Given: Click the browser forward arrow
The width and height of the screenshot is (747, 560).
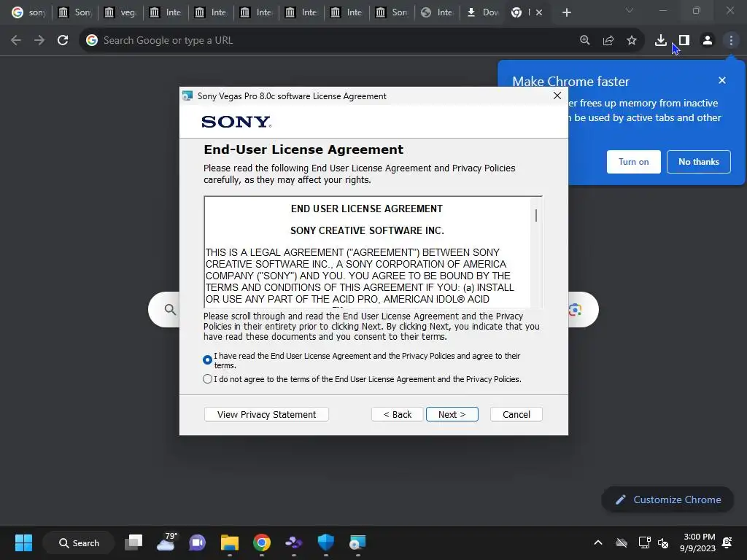Looking at the screenshot, I should pos(39,41).
